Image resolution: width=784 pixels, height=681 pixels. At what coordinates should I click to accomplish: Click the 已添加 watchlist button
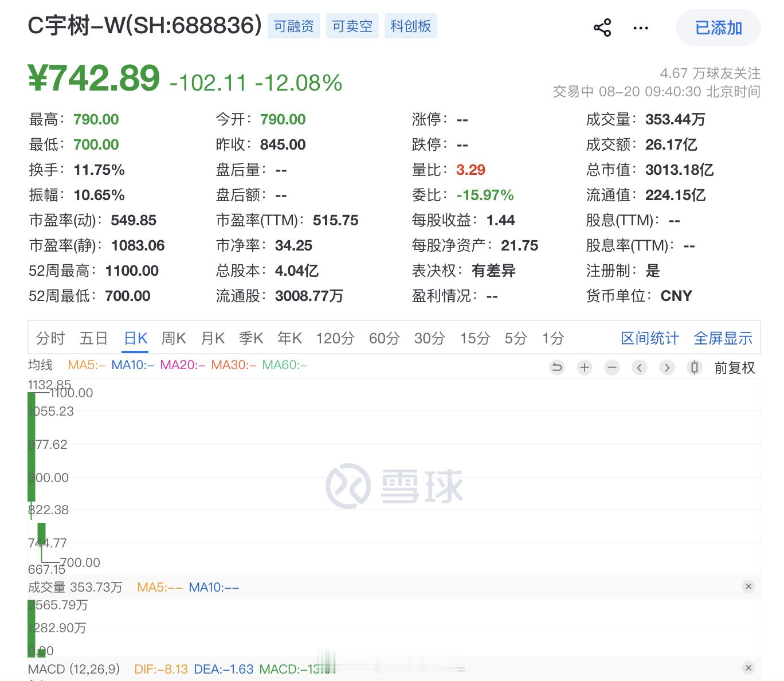pos(719,28)
